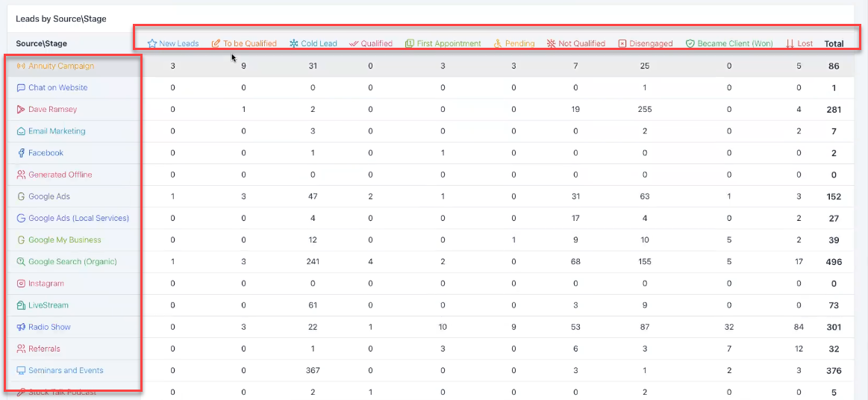Click the 496 total for Google Search
868x400 pixels.
pyautogui.click(x=834, y=262)
